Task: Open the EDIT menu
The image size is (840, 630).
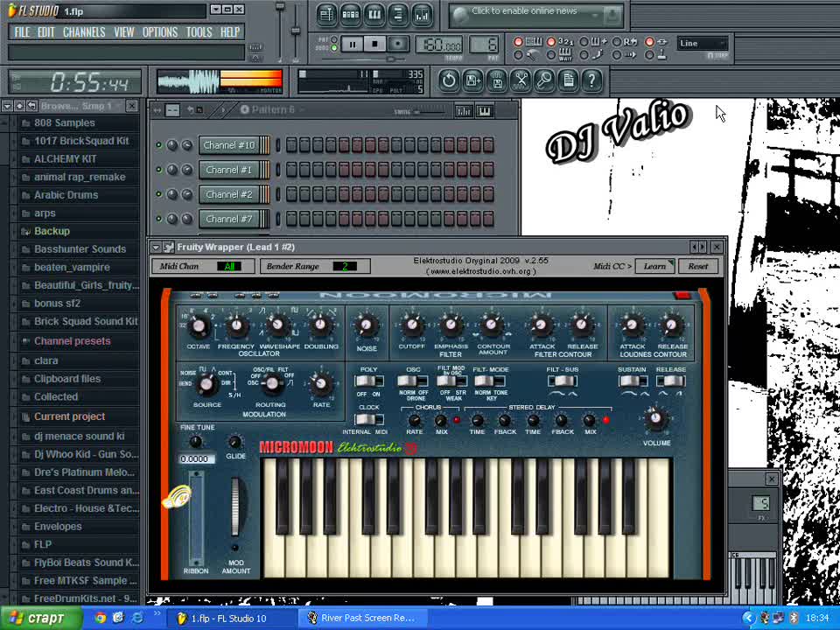Action: coord(46,32)
